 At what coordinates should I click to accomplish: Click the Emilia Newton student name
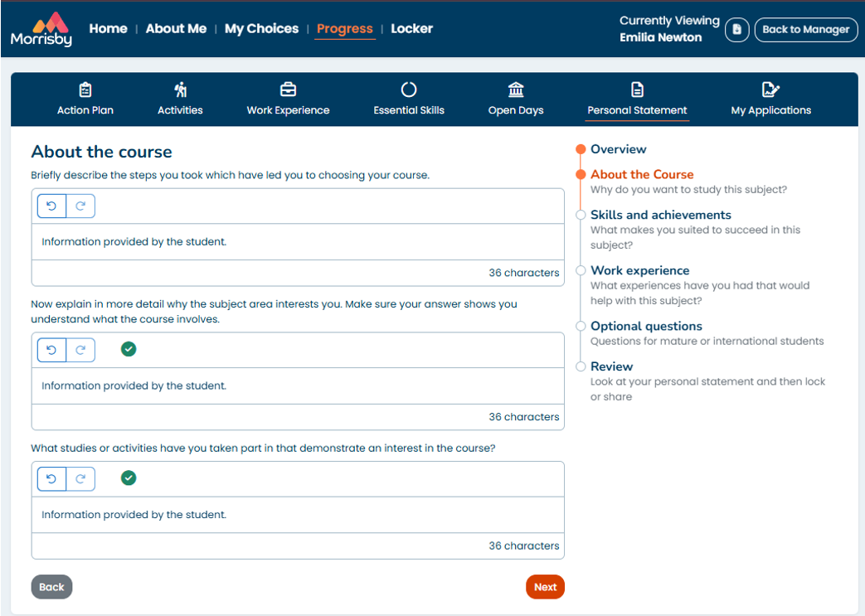pyautogui.click(x=660, y=37)
